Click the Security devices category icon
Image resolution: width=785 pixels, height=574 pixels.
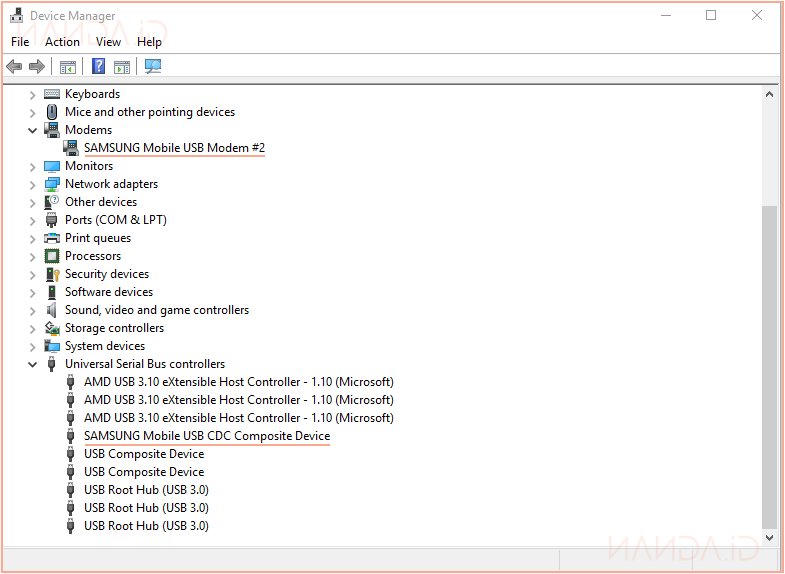52,274
